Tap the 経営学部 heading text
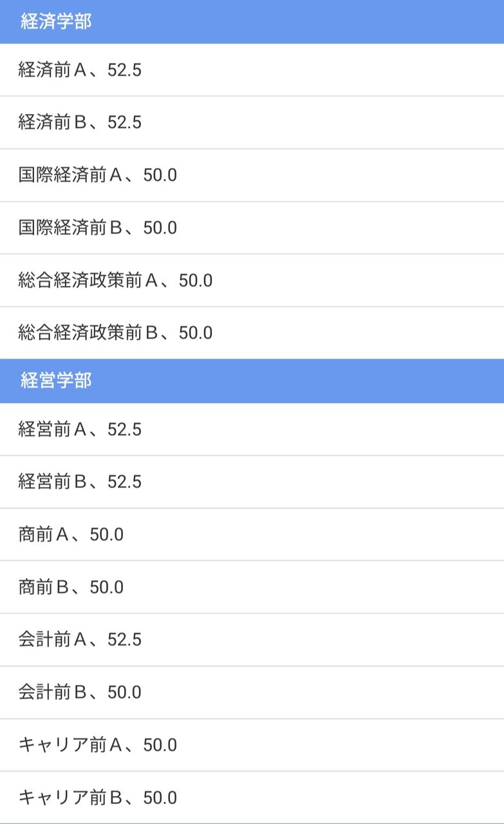The image size is (504, 824). pyautogui.click(x=56, y=381)
